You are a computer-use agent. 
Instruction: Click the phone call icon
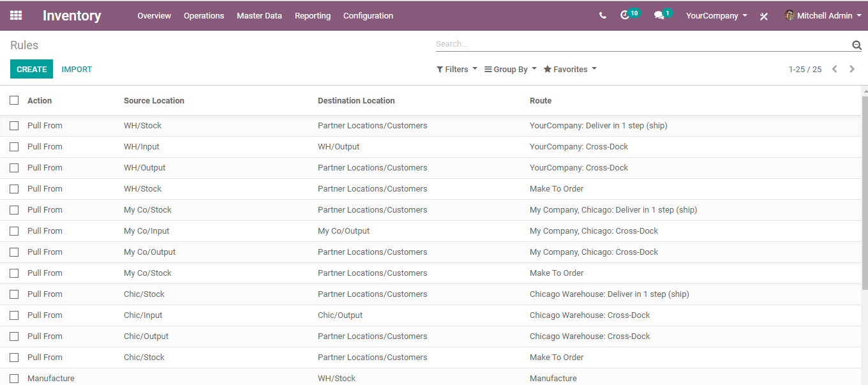point(602,15)
